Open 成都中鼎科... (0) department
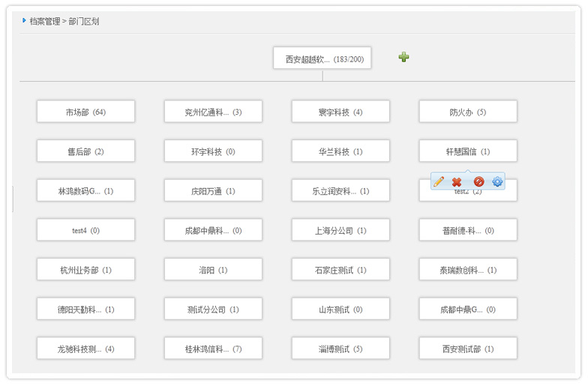This screenshot has width=588, height=386. pos(213,229)
